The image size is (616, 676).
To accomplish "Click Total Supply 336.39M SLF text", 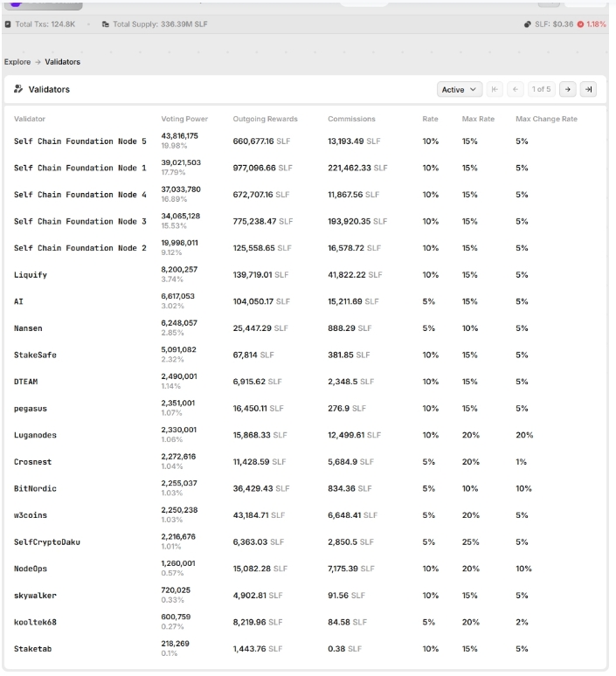I will (160, 24).
